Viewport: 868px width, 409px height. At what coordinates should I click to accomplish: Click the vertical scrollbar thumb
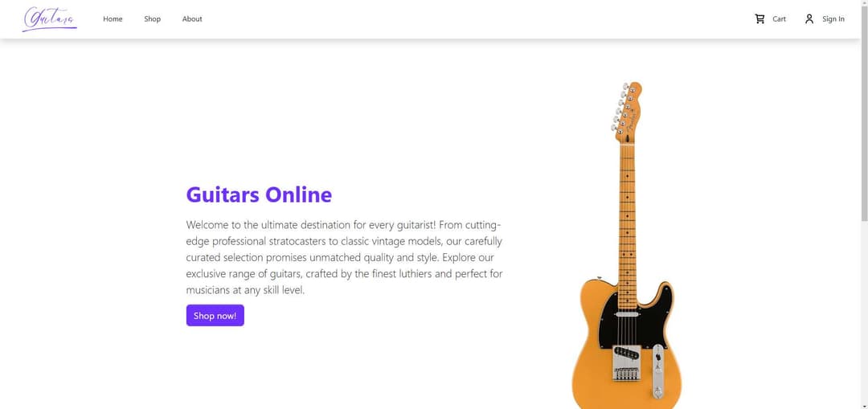(864, 112)
